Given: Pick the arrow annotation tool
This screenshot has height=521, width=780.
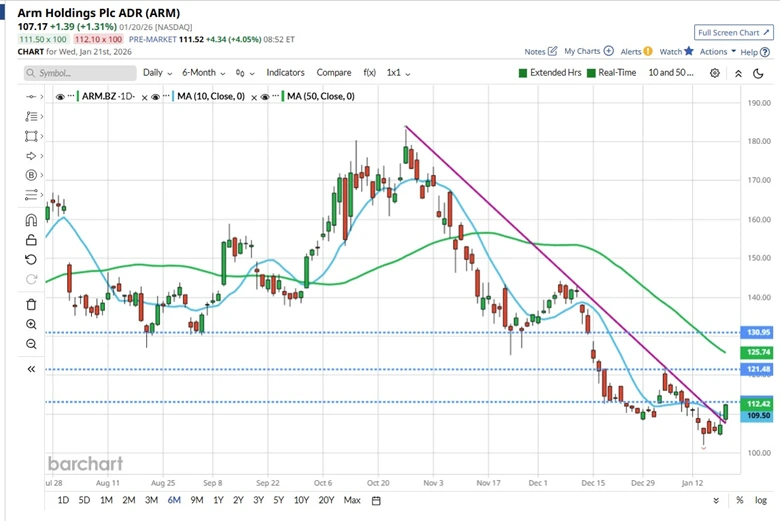Looking at the screenshot, I should click(31, 156).
